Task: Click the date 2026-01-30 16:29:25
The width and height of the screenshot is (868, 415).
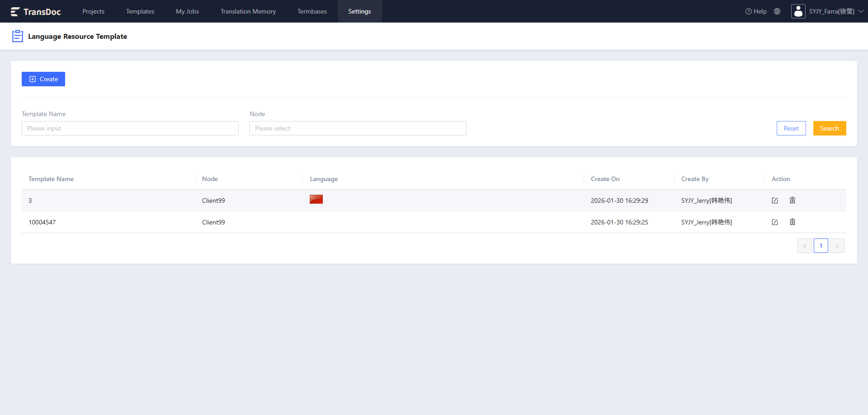Action: (x=619, y=222)
